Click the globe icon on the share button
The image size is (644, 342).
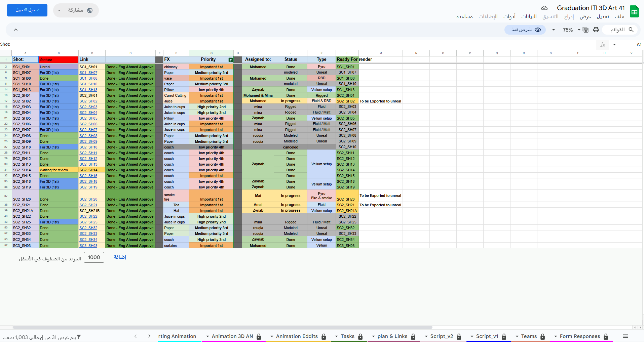coord(90,10)
